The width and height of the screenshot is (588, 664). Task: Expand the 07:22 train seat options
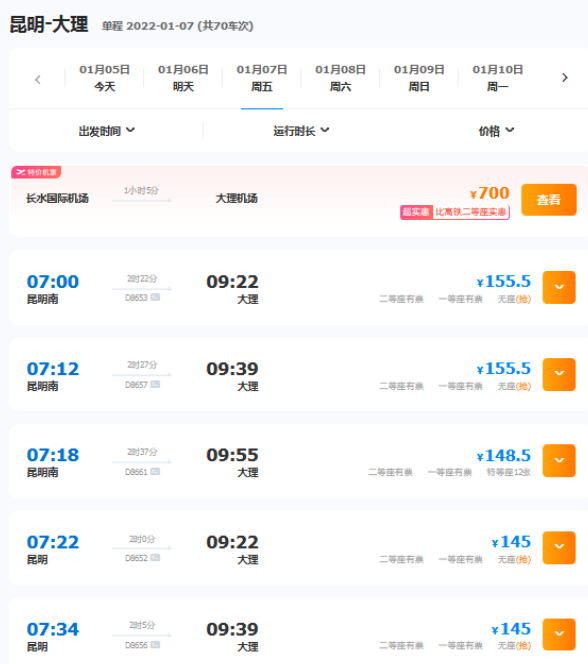(559, 548)
